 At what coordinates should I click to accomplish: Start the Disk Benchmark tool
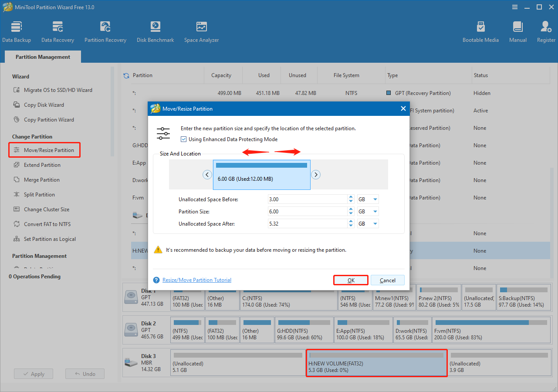(155, 30)
